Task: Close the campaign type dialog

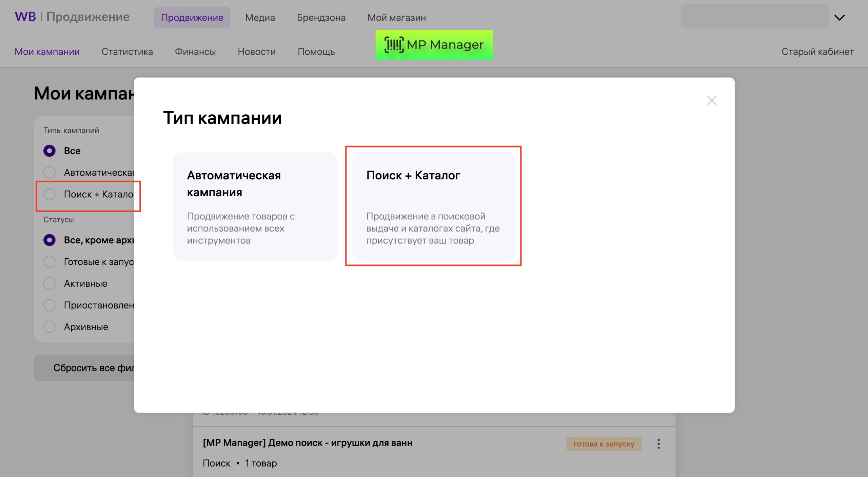Action: [x=711, y=100]
